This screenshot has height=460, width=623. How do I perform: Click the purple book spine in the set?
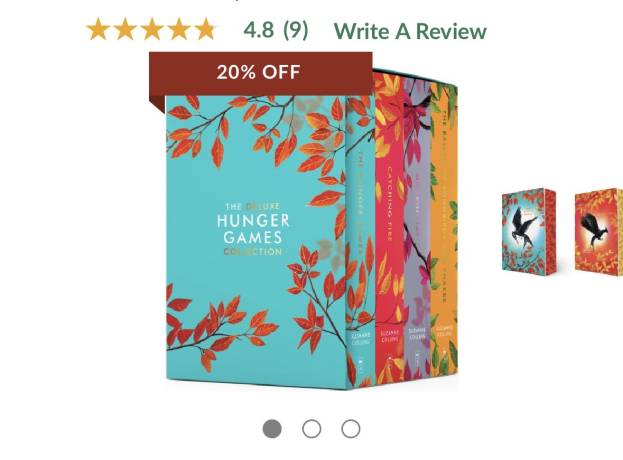point(417,230)
